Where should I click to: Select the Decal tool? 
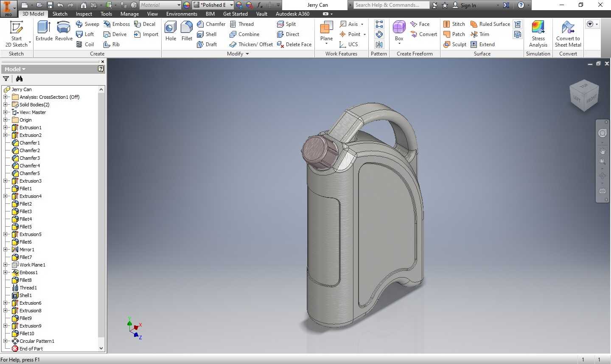(x=145, y=24)
